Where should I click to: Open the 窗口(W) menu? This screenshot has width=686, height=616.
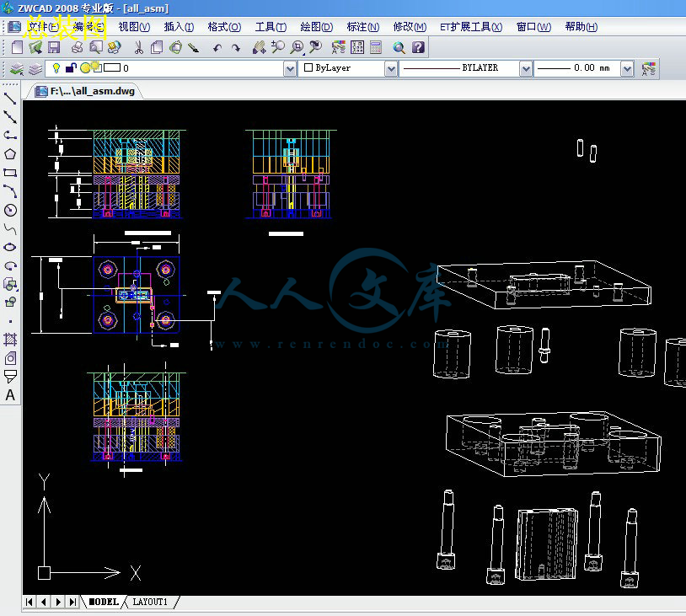pyautogui.click(x=533, y=27)
